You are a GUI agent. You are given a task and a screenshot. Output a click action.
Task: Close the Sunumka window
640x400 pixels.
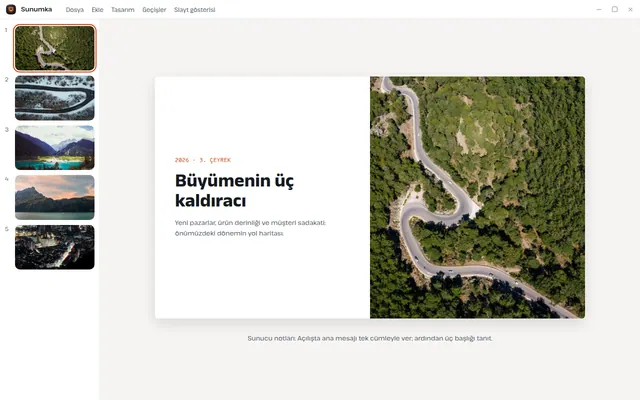[630, 9]
